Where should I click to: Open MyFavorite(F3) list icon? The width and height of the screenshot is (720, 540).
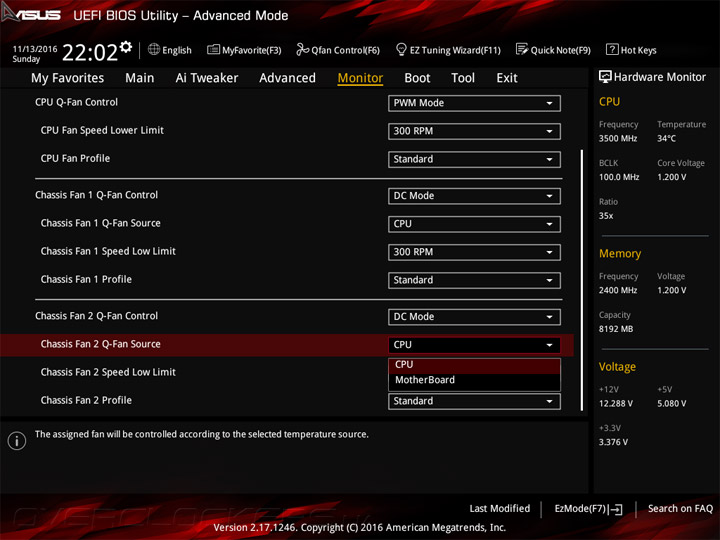pyautogui.click(x=214, y=49)
